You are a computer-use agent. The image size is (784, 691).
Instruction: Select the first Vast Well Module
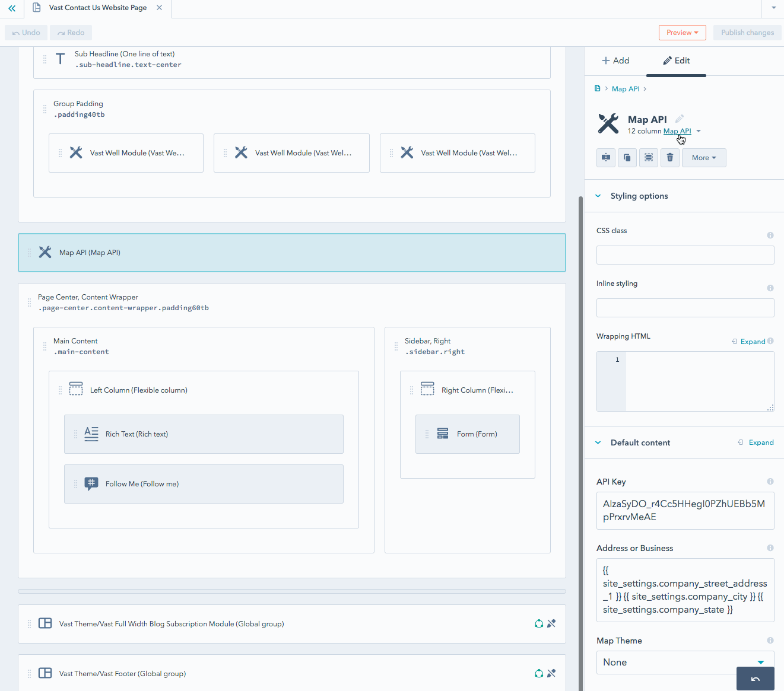pyautogui.click(x=126, y=153)
